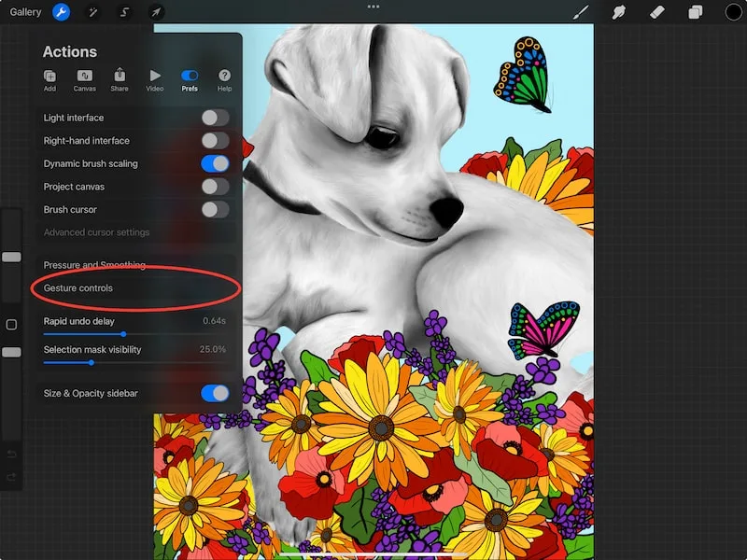Turn on Right-hand interface
Viewport: 747px width, 560px height.
pyautogui.click(x=215, y=141)
